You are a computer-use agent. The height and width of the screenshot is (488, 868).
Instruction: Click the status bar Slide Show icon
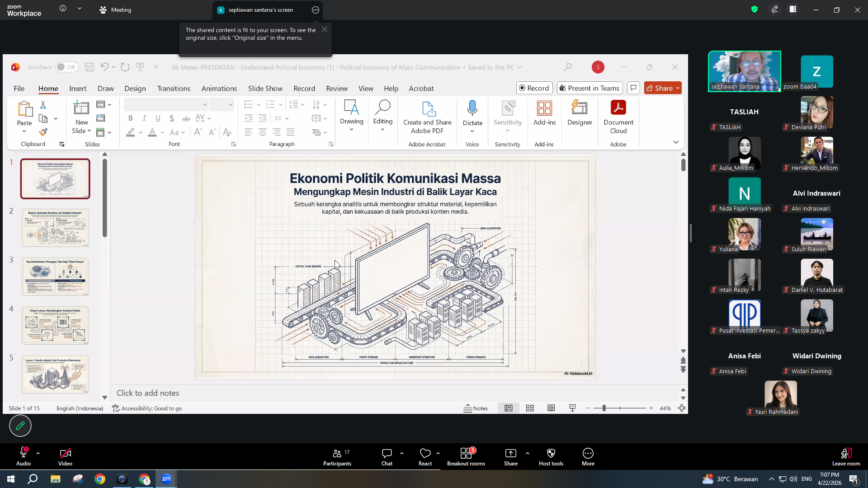(x=572, y=408)
